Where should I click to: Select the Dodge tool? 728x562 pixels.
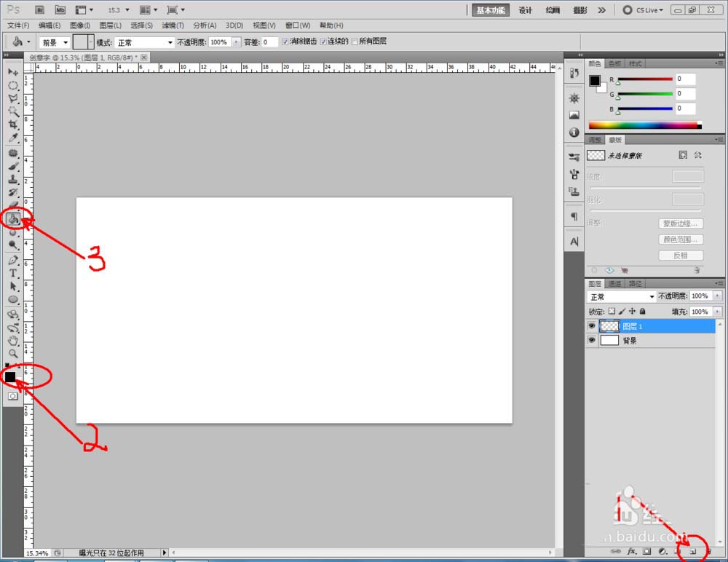click(x=13, y=245)
